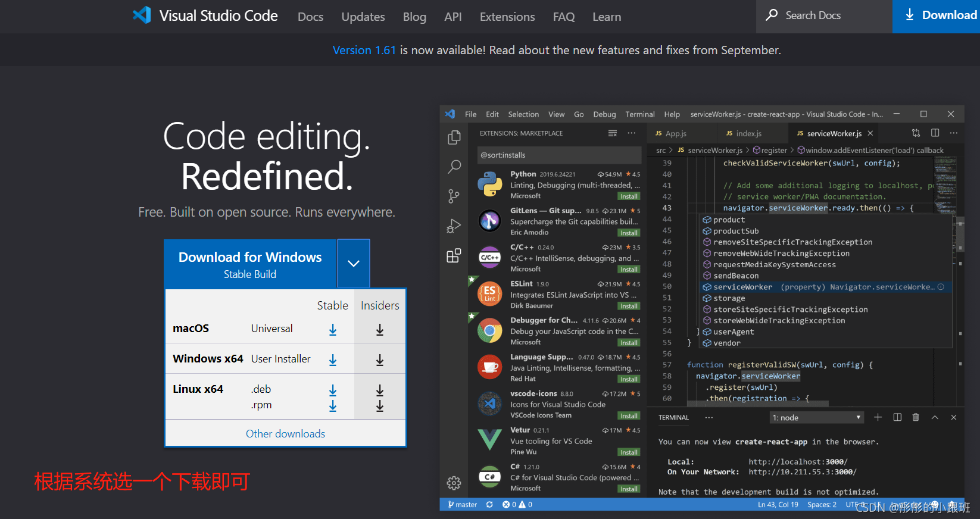
Task: Open the Learn page in top navigation
Action: pyautogui.click(x=607, y=17)
